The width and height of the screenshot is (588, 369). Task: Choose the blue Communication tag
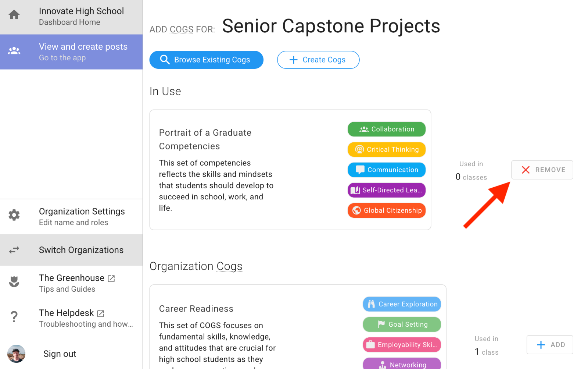[387, 170]
